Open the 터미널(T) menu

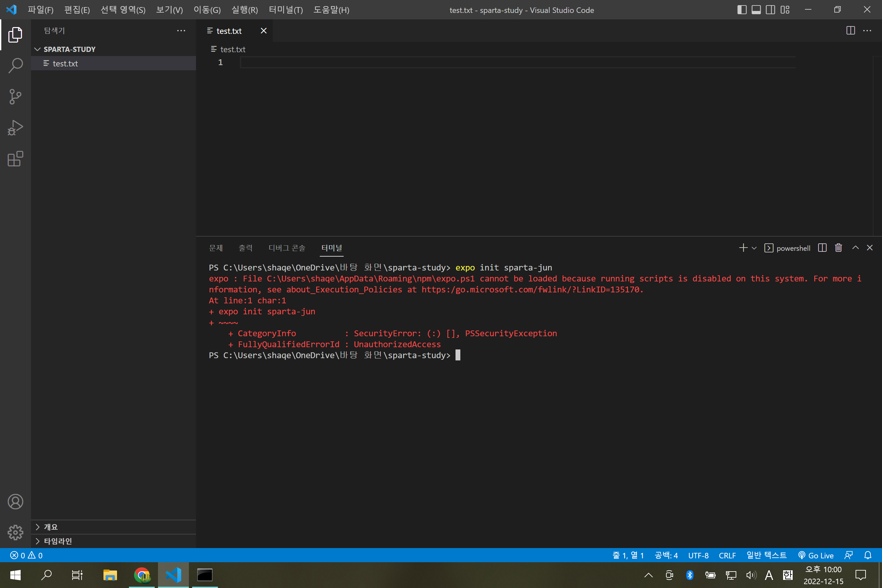pos(286,10)
